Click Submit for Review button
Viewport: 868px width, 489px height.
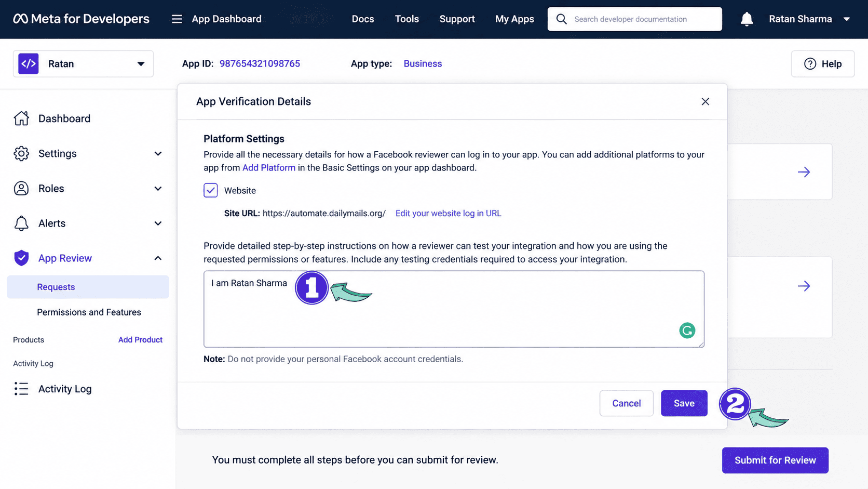point(775,460)
